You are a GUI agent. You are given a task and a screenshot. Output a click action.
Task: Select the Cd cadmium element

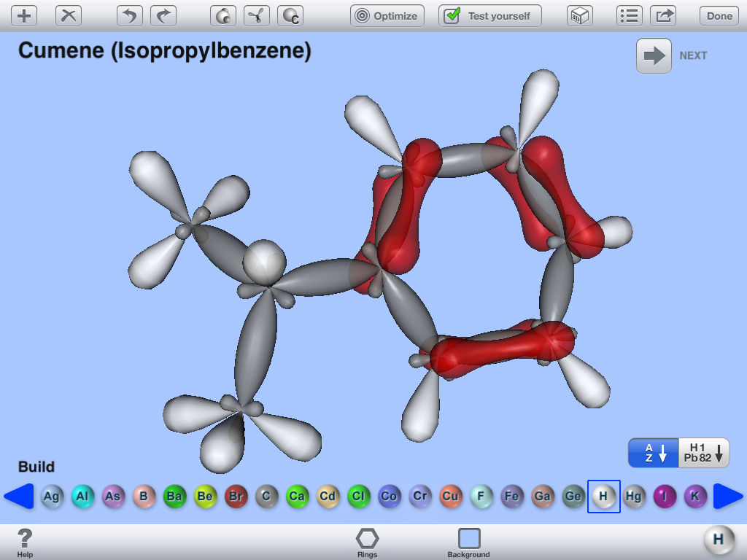click(x=328, y=496)
